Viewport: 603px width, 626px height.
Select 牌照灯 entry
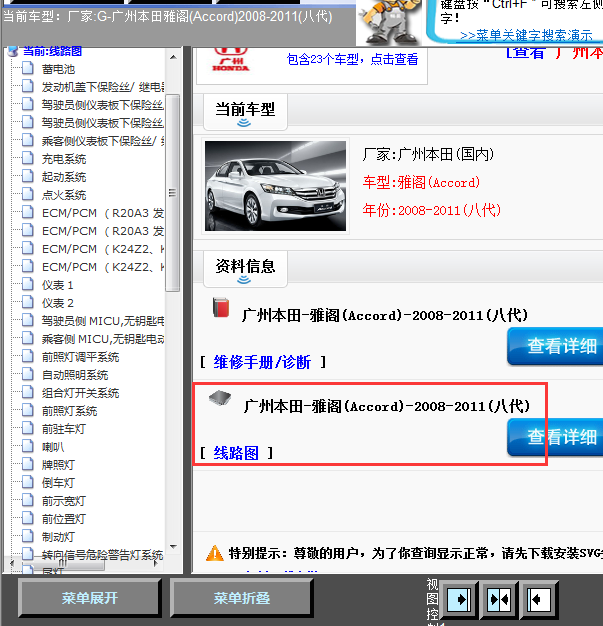(x=58, y=465)
